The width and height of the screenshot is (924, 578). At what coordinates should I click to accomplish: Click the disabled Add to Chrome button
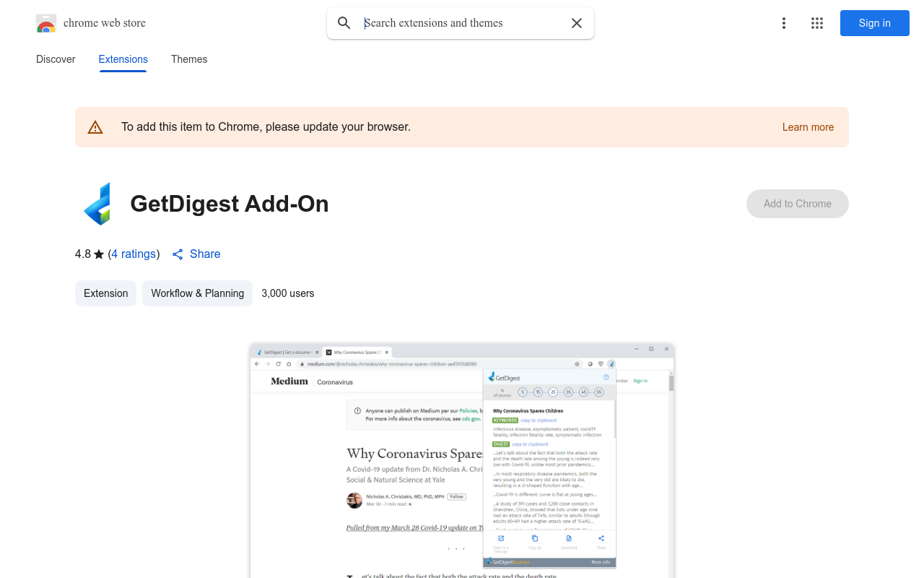[798, 204]
